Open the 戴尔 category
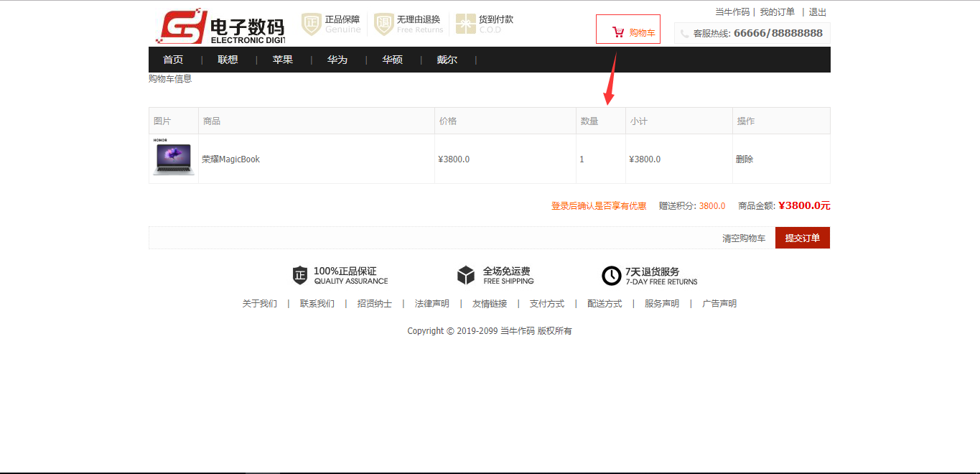Viewport: 980px width, 474px height. (447, 60)
